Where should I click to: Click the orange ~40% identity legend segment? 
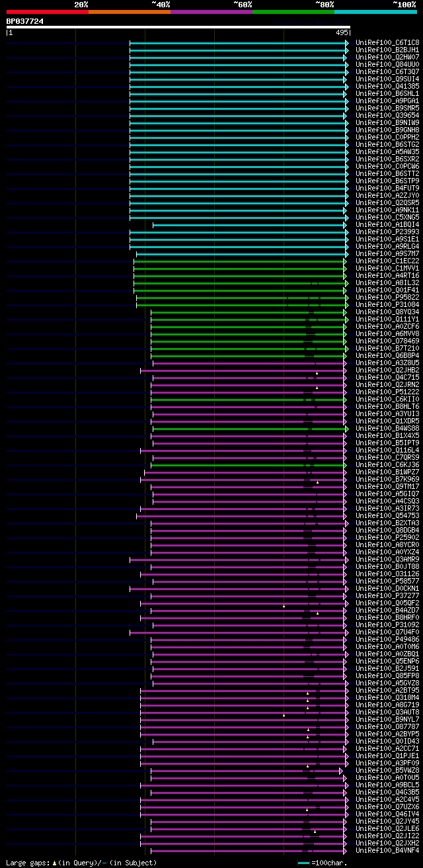130,12
